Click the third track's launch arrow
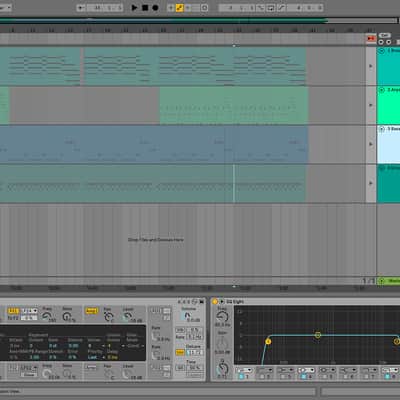Image resolution: width=400 pixels, height=400 pixels. click(x=371, y=144)
